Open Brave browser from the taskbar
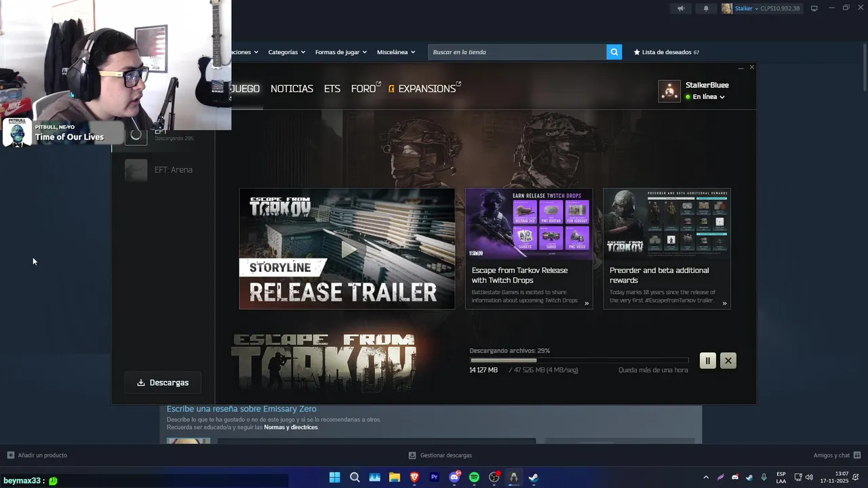 coord(414,477)
